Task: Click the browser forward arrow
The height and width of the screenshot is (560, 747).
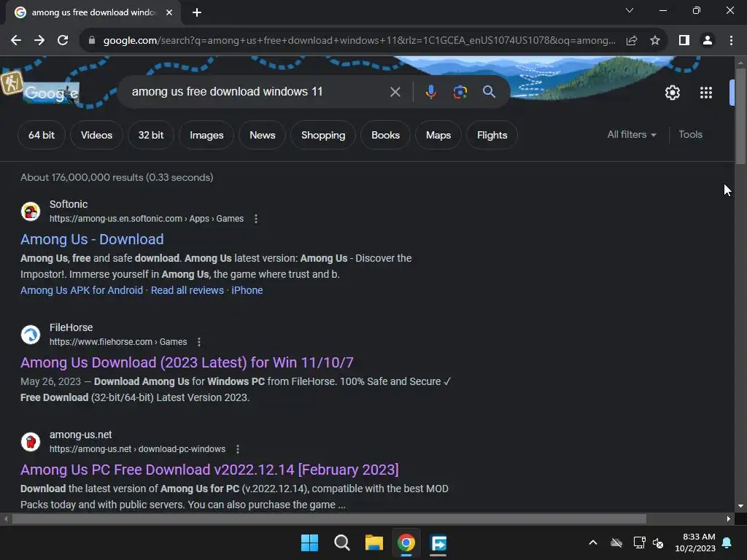Action: (39, 41)
